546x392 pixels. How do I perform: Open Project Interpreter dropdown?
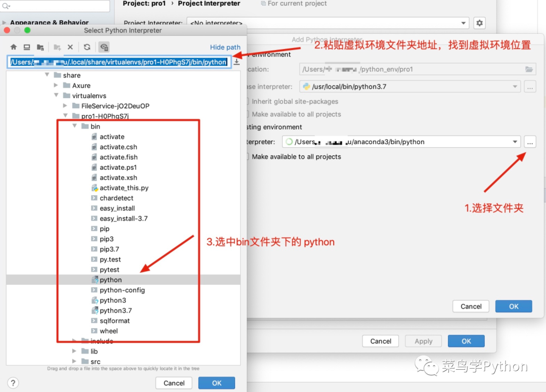point(463,23)
